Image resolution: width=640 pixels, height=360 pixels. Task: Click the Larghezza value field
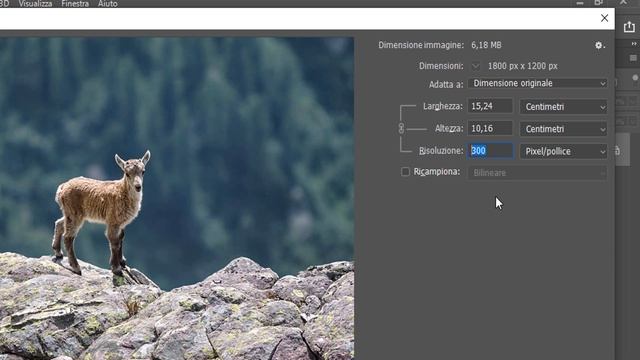click(490, 106)
